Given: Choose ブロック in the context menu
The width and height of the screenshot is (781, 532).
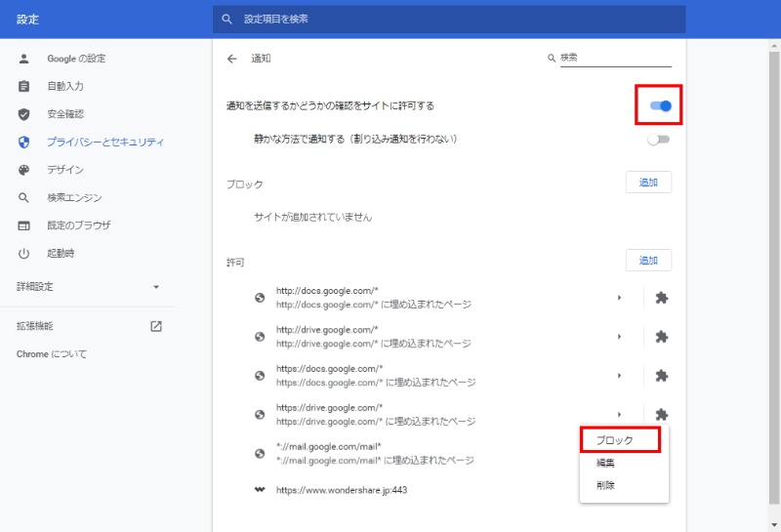Looking at the screenshot, I should 621,440.
